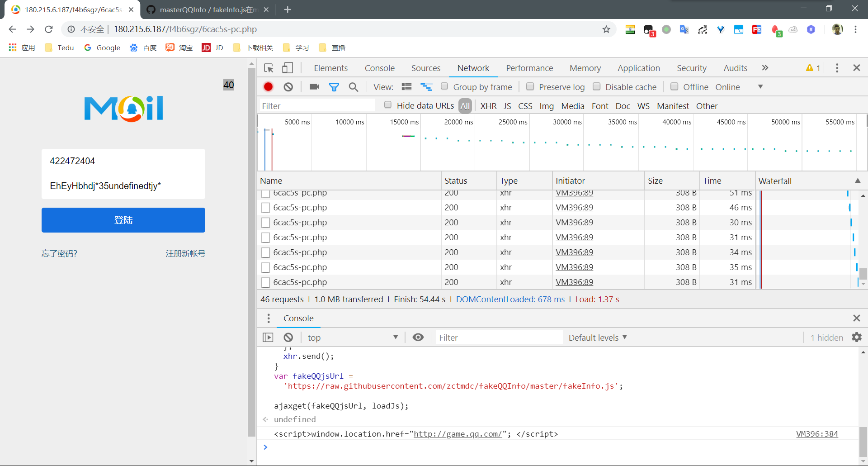Open the Default levels dropdown
The width and height of the screenshot is (868, 466).
pyautogui.click(x=598, y=338)
